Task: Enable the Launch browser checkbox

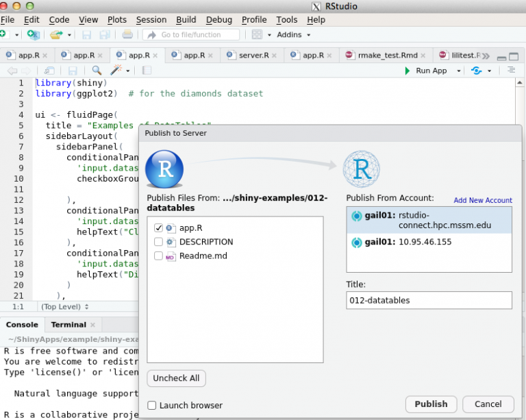Action: [152, 406]
